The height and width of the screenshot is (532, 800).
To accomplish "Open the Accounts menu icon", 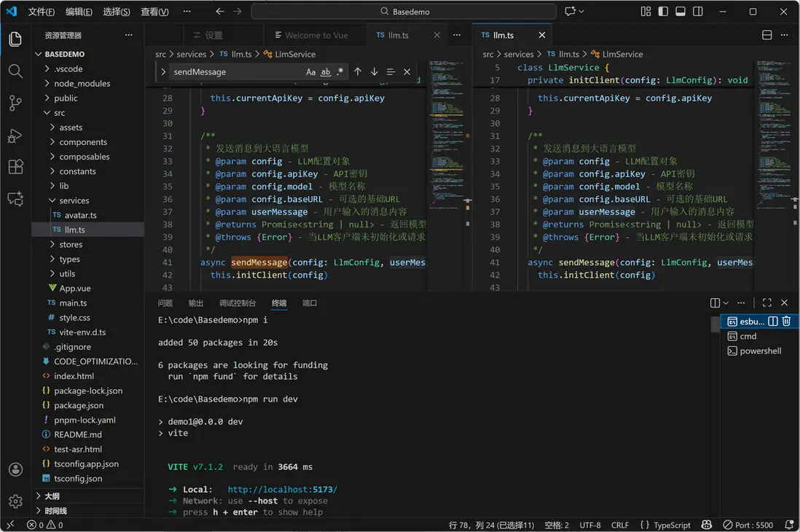I will 15,470.
